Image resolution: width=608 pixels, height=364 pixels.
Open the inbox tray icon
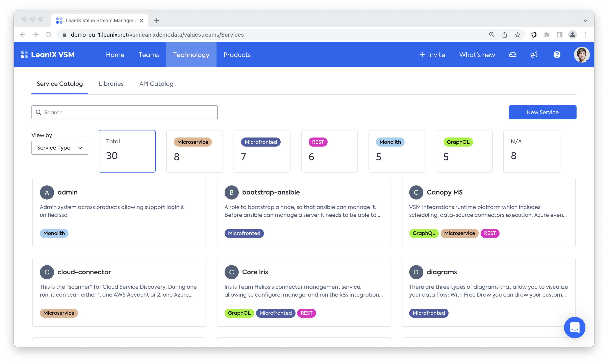(x=513, y=55)
